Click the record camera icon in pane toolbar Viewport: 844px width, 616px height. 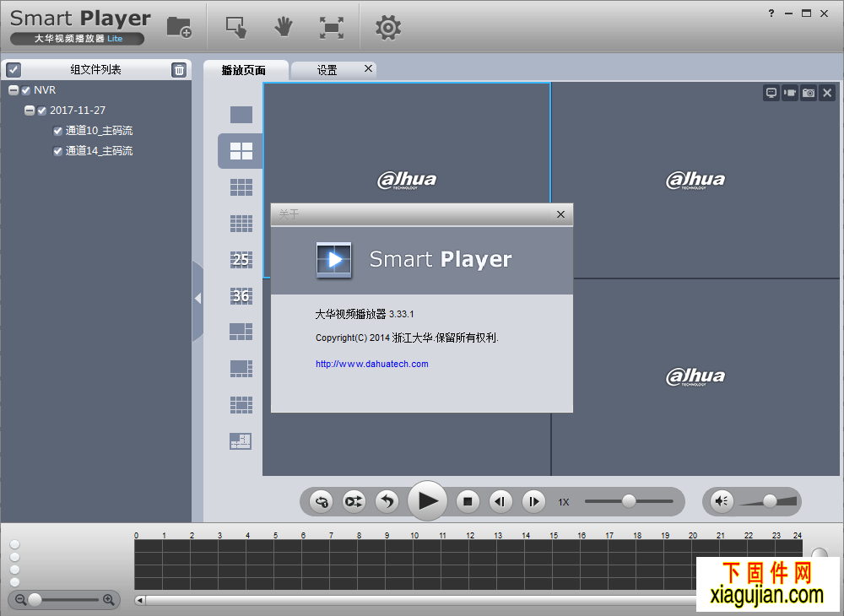click(x=790, y=93)
